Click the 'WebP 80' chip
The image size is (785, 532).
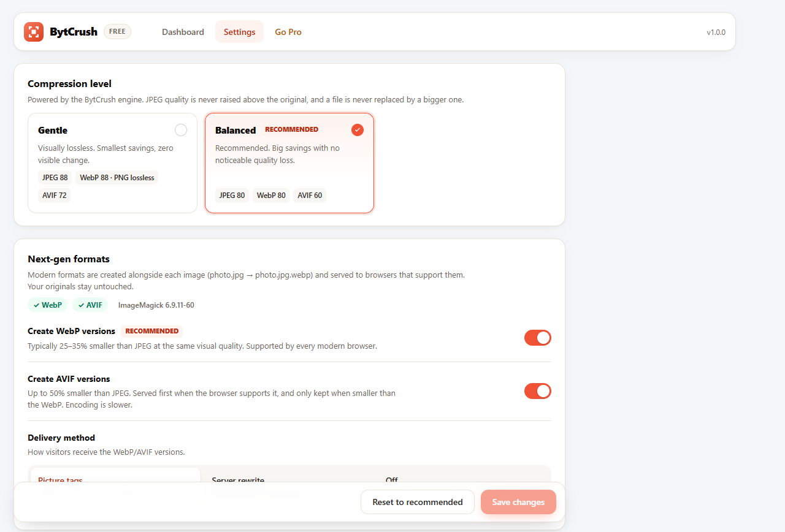tap(271, 196)
